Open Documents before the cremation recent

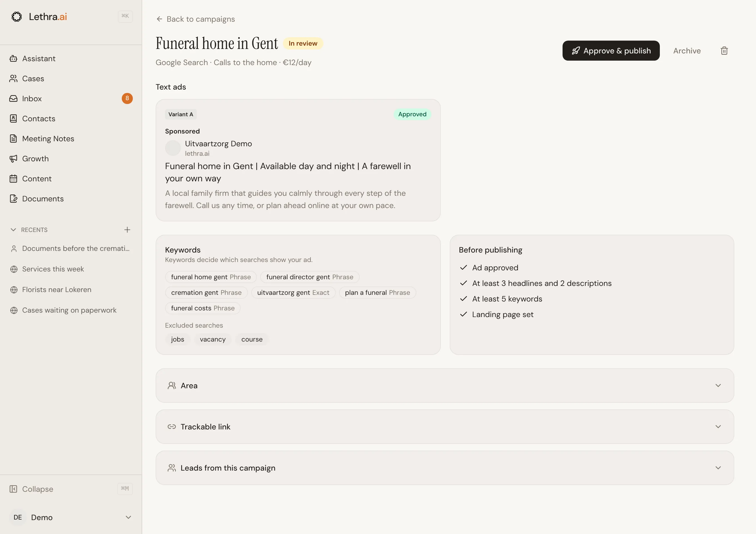[x=71, y=248]
